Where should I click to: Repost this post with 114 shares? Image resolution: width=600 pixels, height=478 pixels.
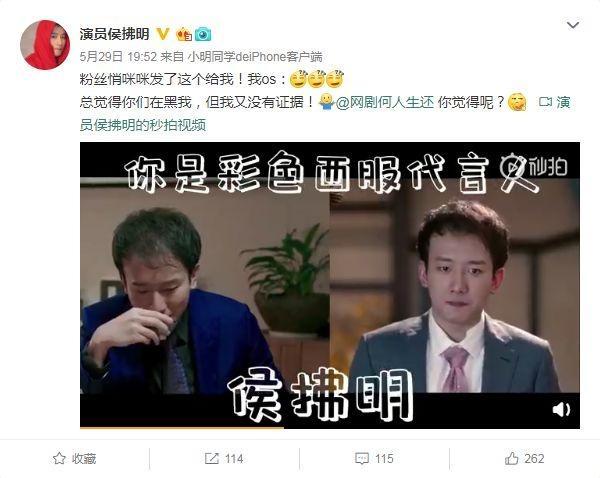tap(224, 458)
